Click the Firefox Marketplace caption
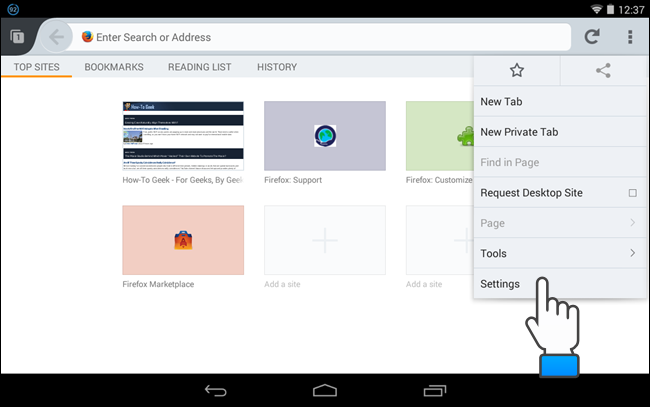This screenshot has width=650, height=407. 158,284
